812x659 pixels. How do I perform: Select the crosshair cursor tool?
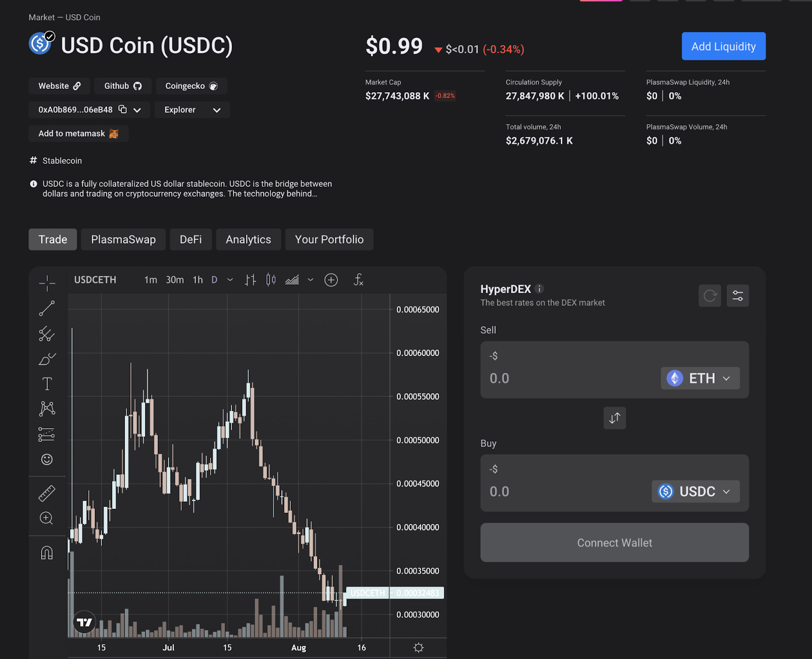[47, 283]
